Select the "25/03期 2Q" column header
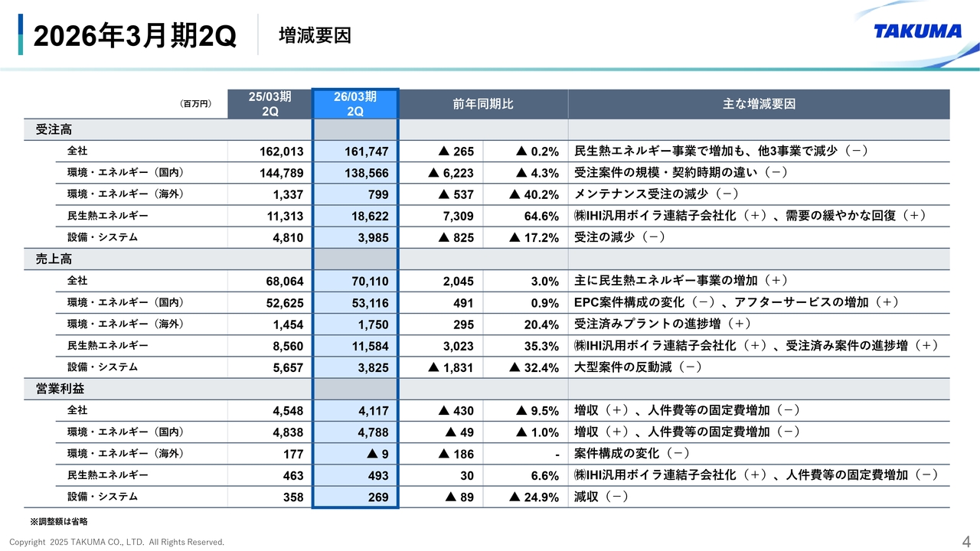Screen dimensions: 980x551 (269, 104)
